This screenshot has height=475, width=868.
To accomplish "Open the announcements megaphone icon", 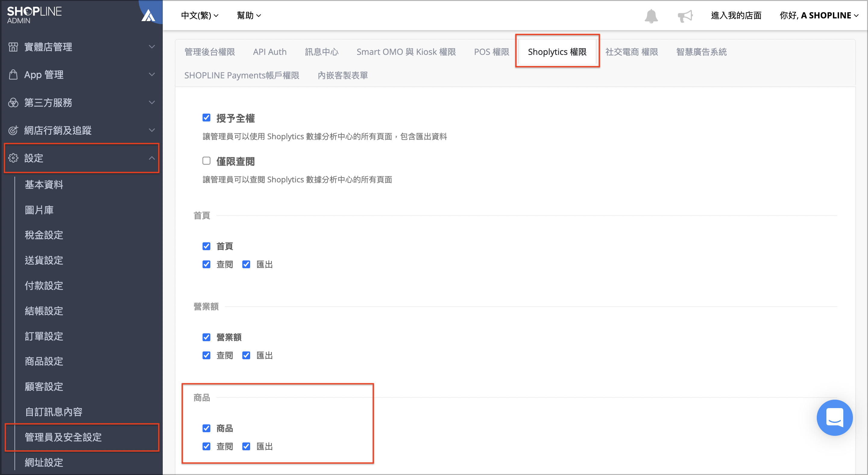I will [685, 16].
